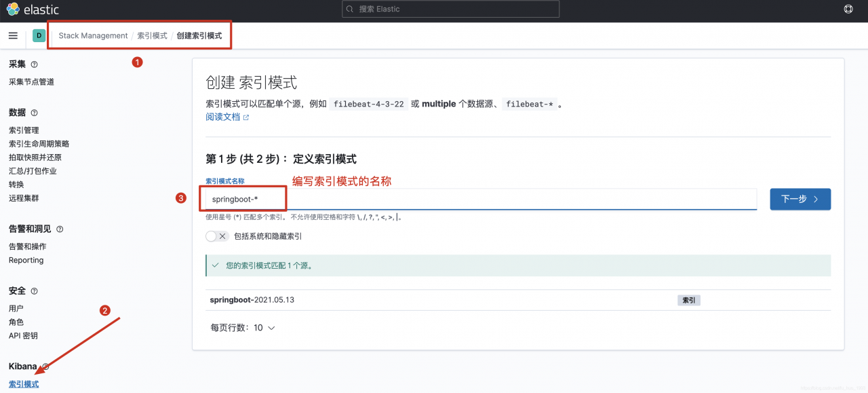Open the 每页行数 dropdown
Screen dimensions: 868x393
point(243,327)
